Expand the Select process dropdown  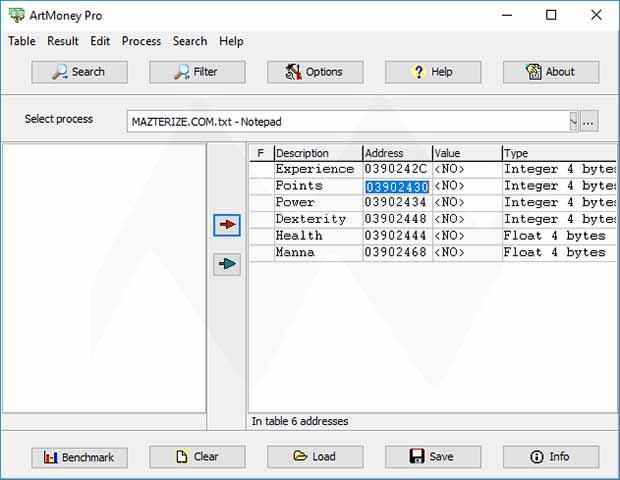574,122
